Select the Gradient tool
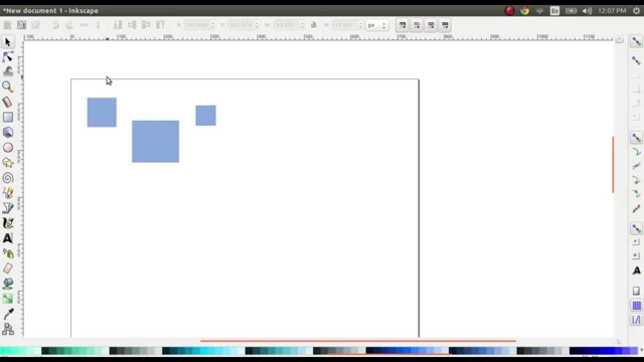This screenshot has width=644, height=362. 8,298
